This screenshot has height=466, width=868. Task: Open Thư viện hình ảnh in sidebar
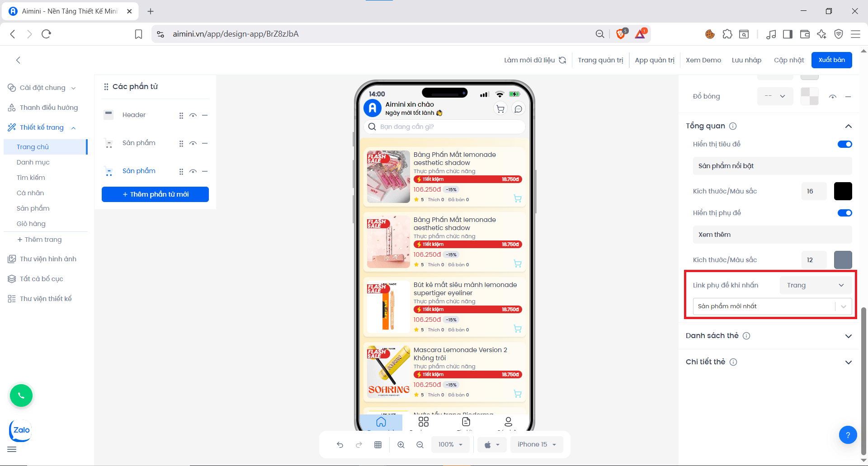pos(48,259)
